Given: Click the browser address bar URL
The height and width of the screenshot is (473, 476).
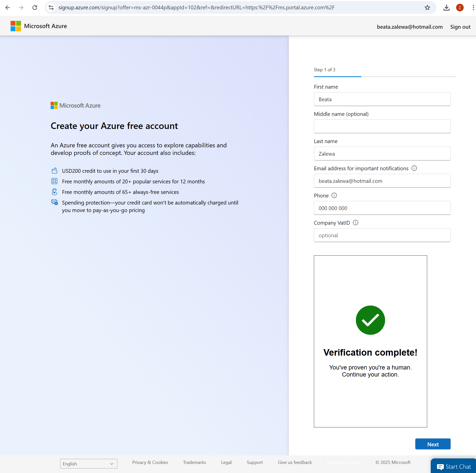Looking at the screenshot, I should tap(196, 8).
